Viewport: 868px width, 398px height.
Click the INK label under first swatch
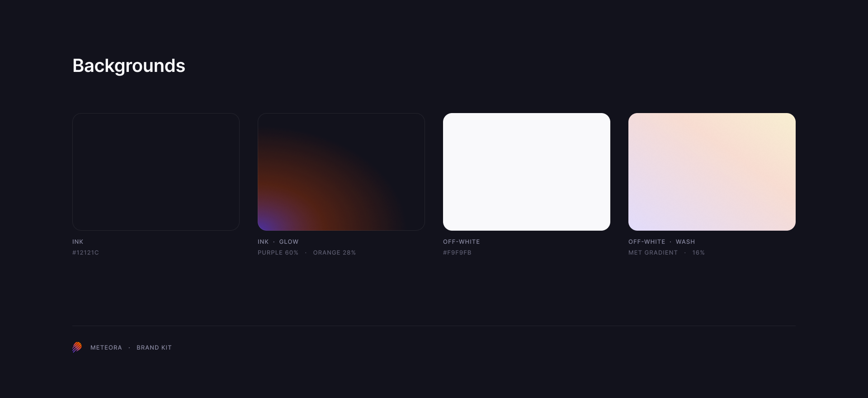(78, 242)
